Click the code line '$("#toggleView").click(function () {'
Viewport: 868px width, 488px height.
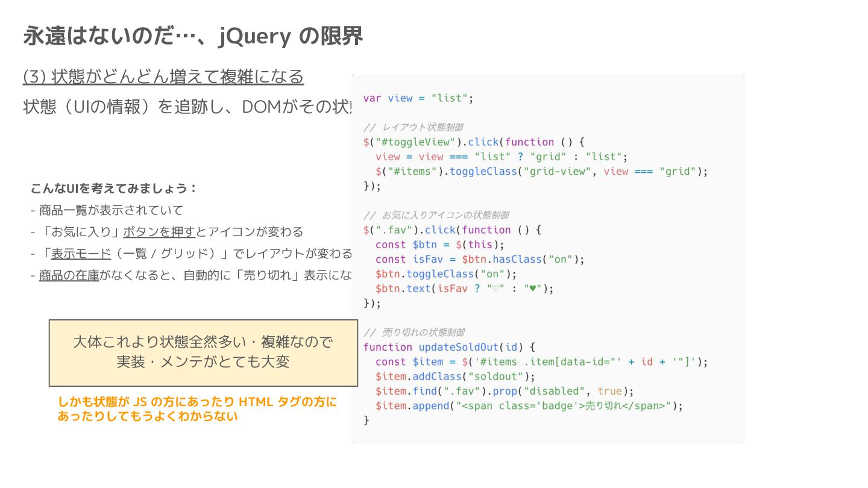point(474,142)
